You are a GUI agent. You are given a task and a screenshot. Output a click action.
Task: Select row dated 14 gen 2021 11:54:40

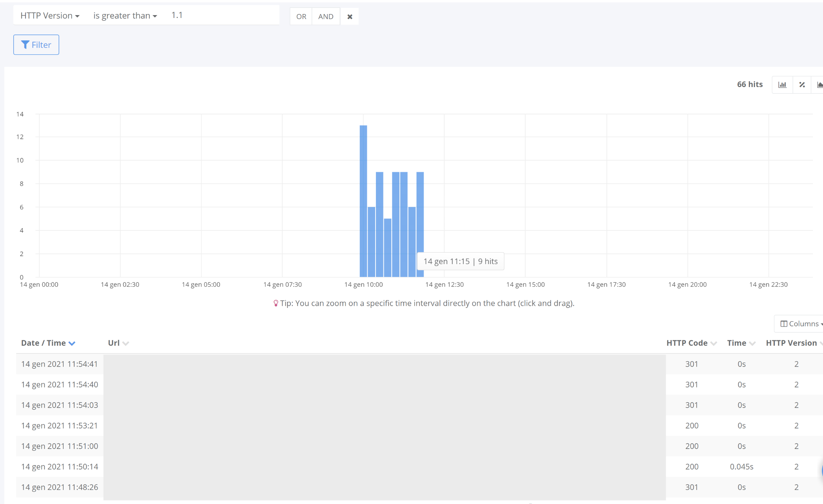click(x=419, y=385)
